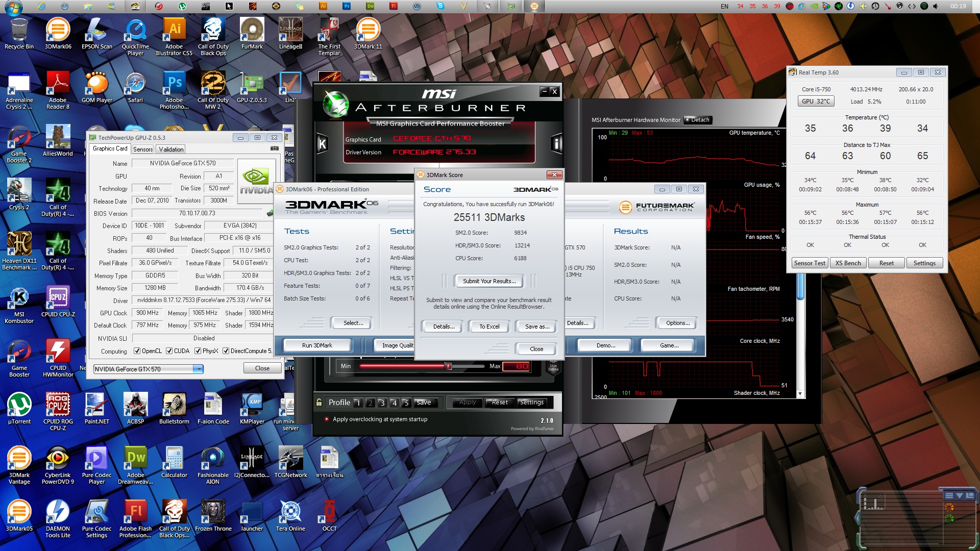Click the Kombustor 'K' side button

pos(322,144)
